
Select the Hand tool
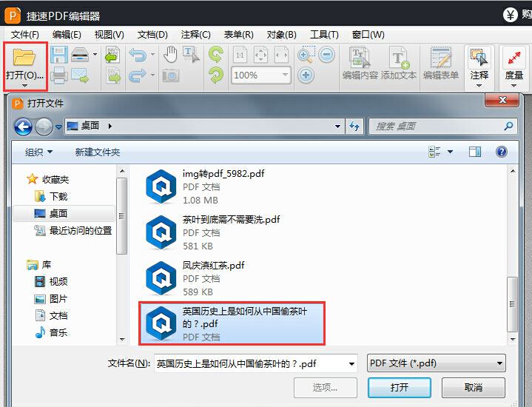170,55
